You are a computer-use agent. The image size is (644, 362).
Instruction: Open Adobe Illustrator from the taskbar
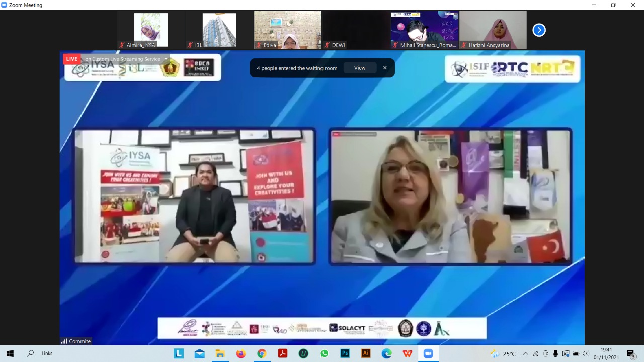tap(366, 353)
